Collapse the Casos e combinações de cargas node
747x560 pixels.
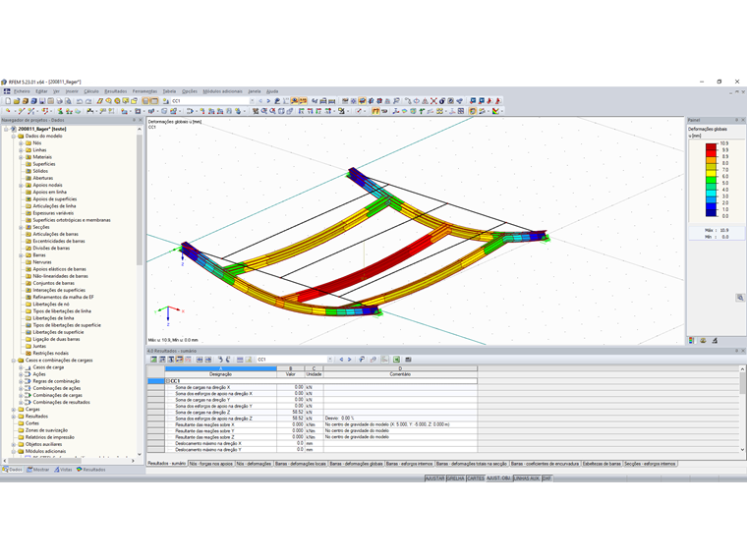(14, 360)
